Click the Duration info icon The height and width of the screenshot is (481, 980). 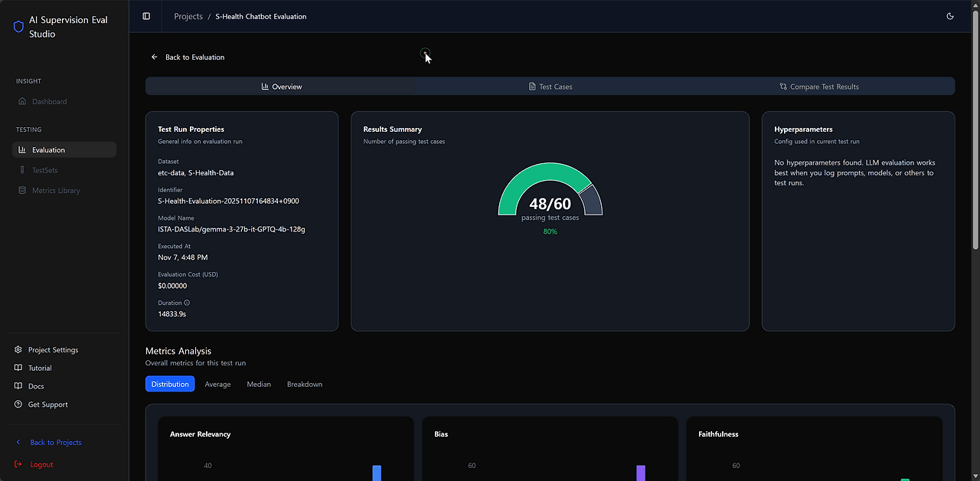pos(187,303)
